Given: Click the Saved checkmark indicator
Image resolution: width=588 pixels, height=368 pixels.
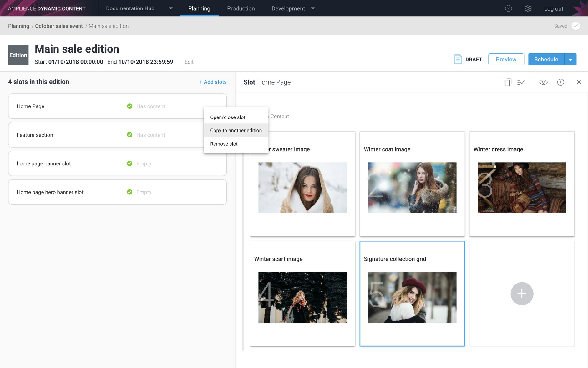Looking at the screenshot, I should (575, 26).
